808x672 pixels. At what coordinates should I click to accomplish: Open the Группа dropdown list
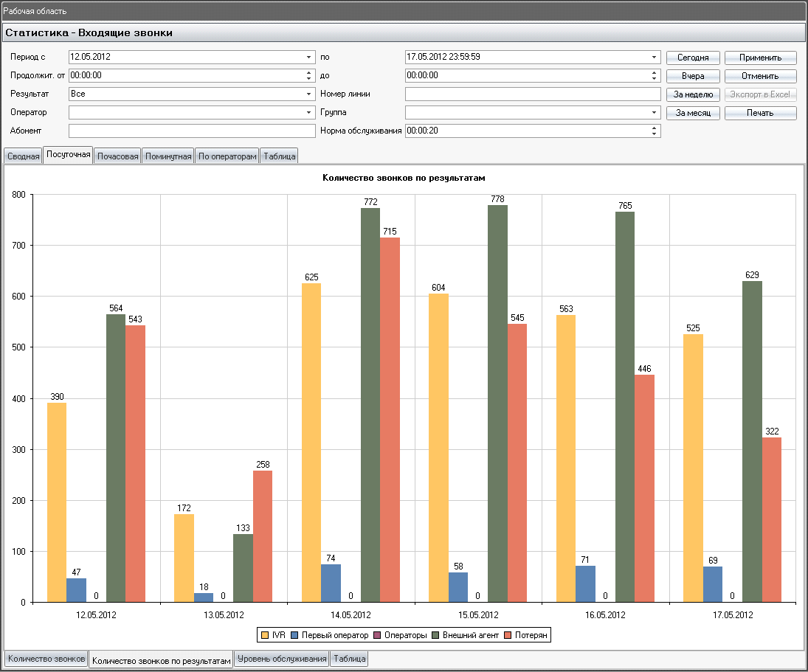[x=653, y=112]
